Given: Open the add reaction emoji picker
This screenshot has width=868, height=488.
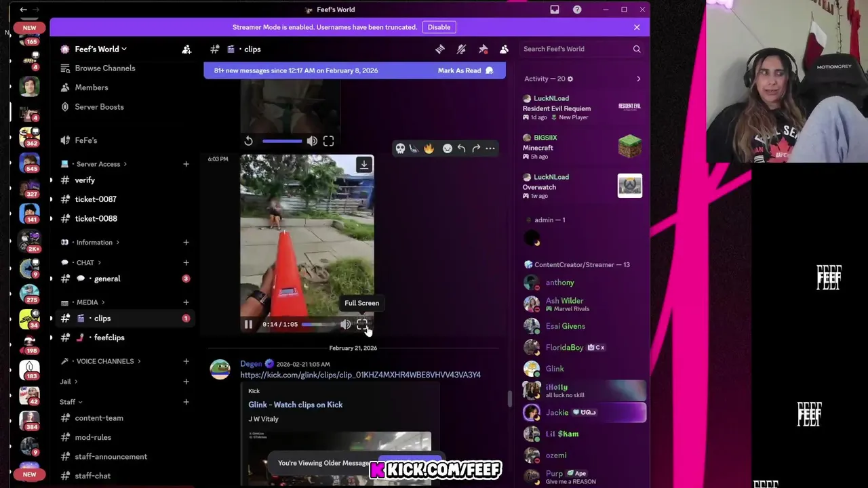Looking at the screenshot, I should 447,148.
